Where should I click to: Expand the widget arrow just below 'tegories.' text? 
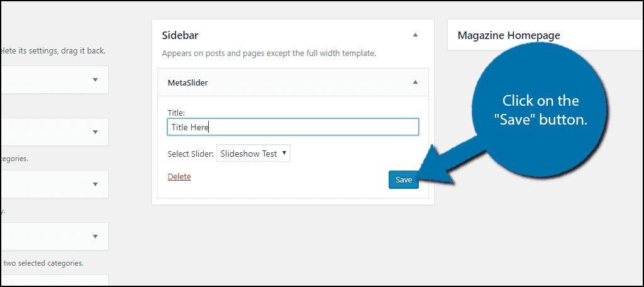[96, 184]
